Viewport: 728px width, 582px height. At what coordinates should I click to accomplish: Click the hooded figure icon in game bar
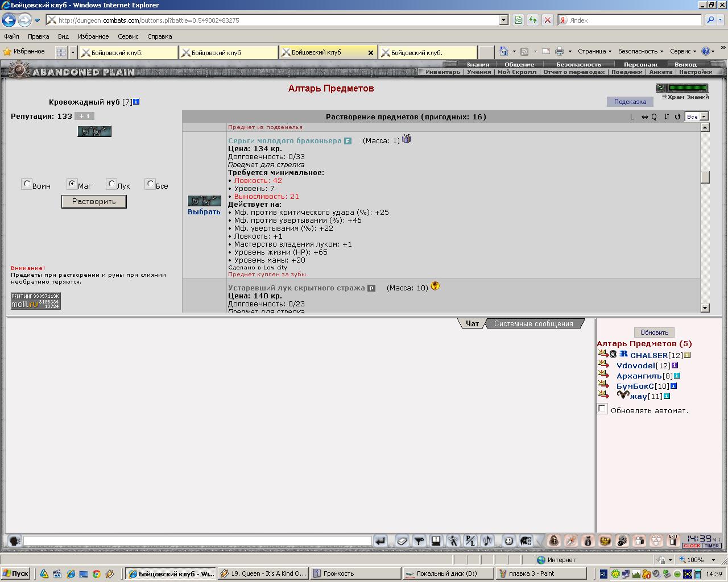[x=554, y=541]
